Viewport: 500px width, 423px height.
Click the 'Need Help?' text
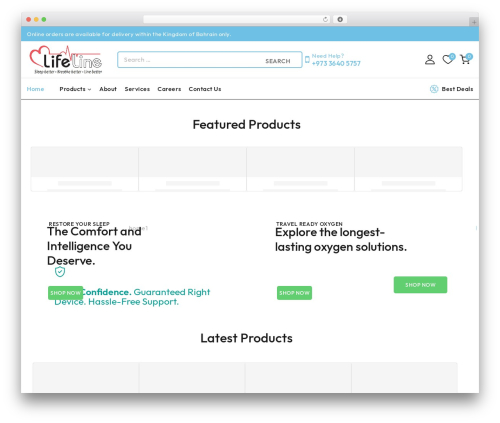pos(328,56)
